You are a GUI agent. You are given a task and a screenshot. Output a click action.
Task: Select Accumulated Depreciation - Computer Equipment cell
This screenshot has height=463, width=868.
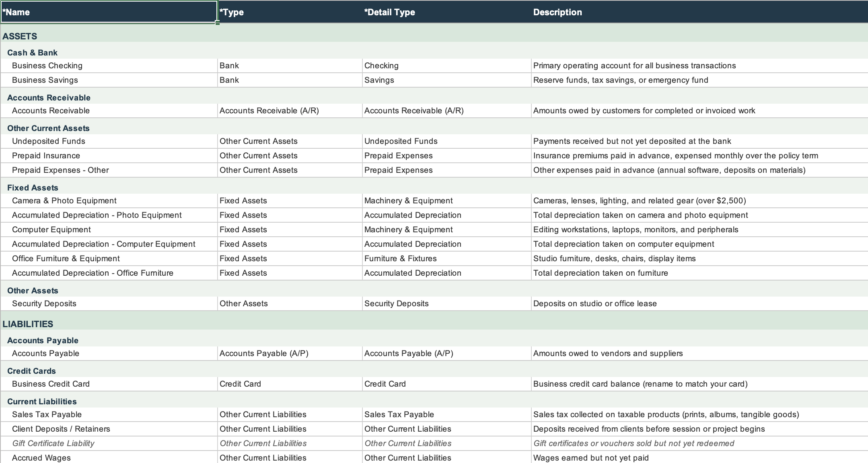click(x=109, y=244)
